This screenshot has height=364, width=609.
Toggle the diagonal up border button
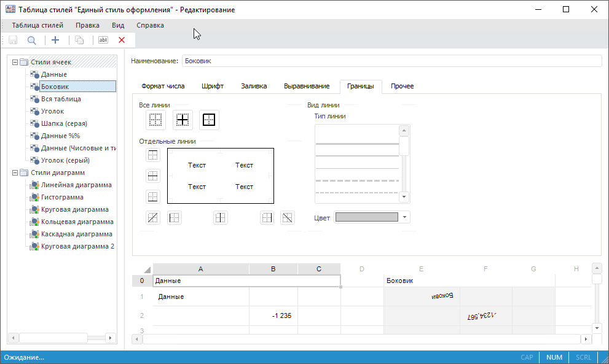[x=153, y=217]
